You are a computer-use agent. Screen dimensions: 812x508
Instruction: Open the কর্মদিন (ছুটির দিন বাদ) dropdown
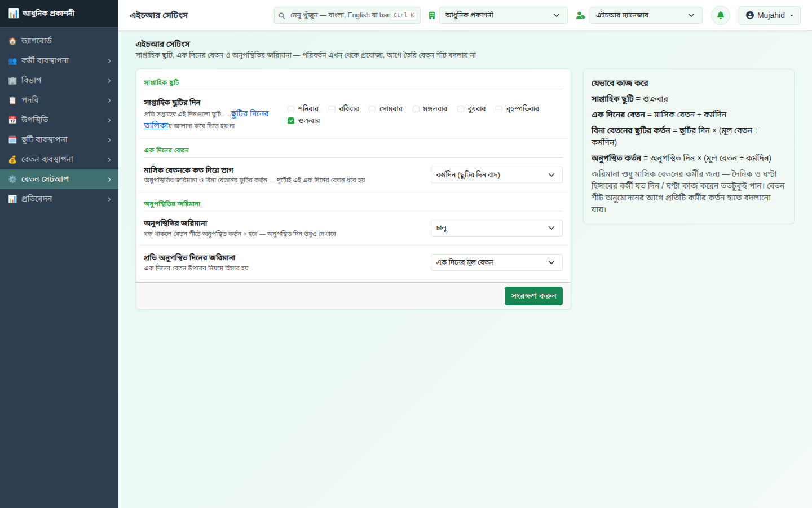pos(497,175)
